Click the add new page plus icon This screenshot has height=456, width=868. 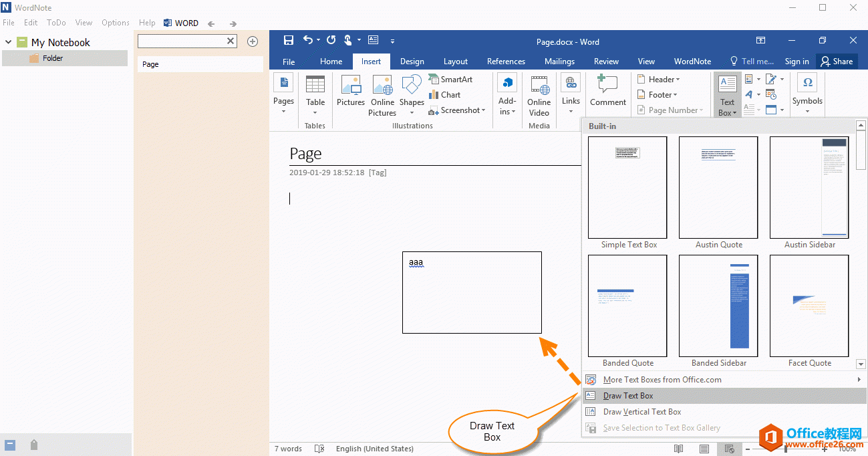pyautogui.click(x=253, y=41)
